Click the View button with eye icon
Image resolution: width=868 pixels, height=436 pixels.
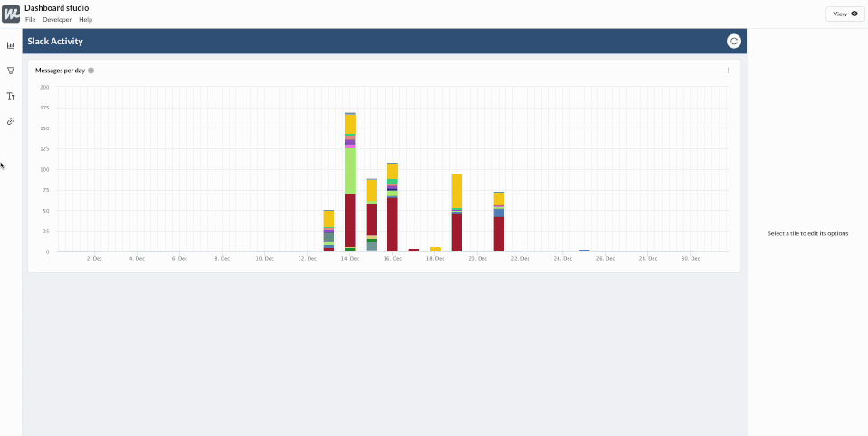pos(844,14)
